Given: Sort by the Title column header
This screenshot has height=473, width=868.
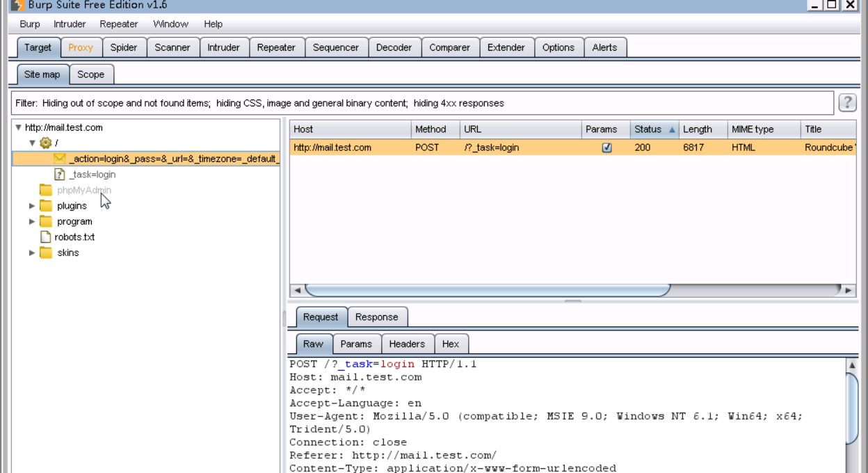Looking at the screenshot, I should tap(828, 129).
